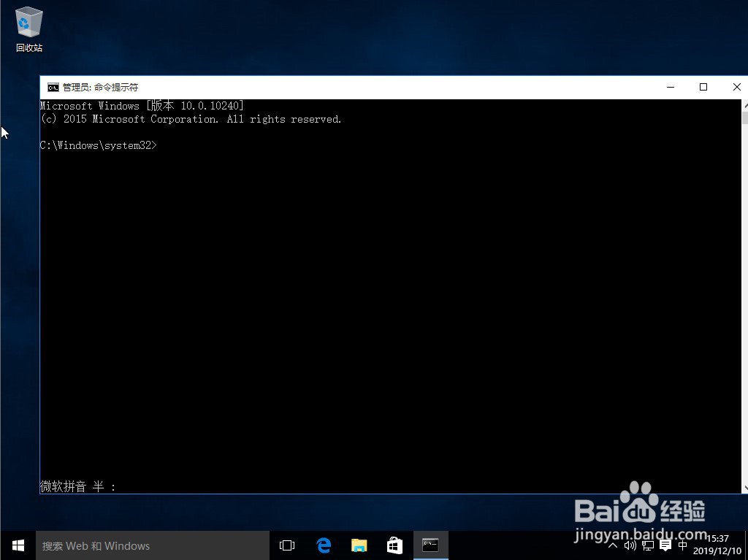
Task: Open the Recycle Bin desktop icon
Action: pos(29,30)
